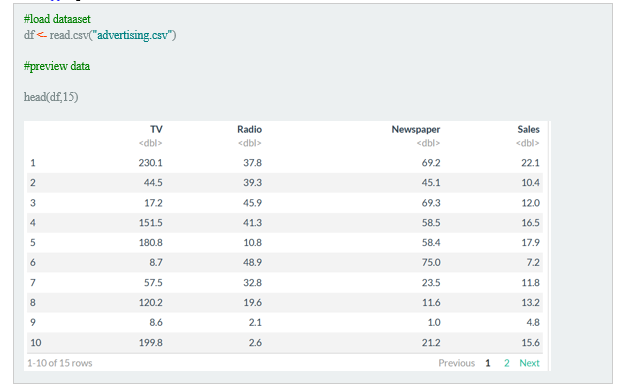Click the Sales column header
Image resolution: width=627 pixels, height=391 pixels.
[528, 130]
